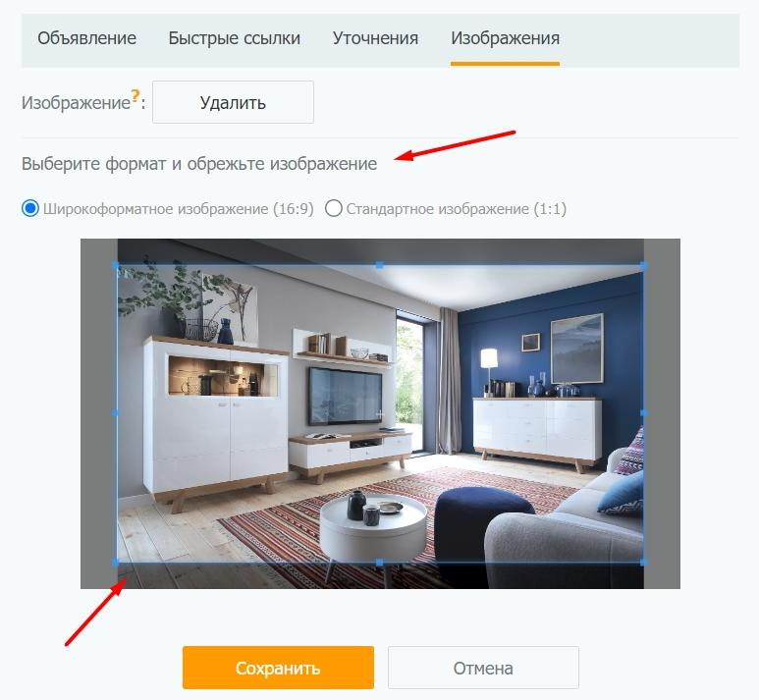Screen dimensions: 759x700
Task: Click the bottom-center crop handle
Action: [379, 562]
